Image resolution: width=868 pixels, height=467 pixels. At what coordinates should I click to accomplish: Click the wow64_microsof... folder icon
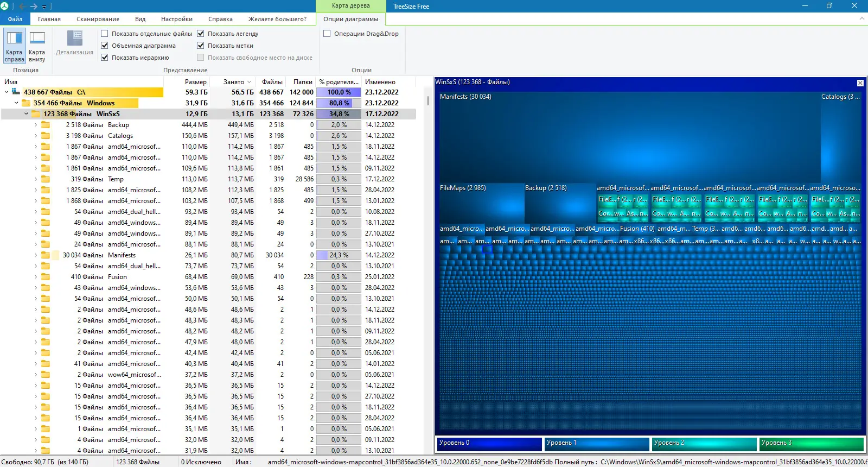pyautogui.click(x=46, y=375)
